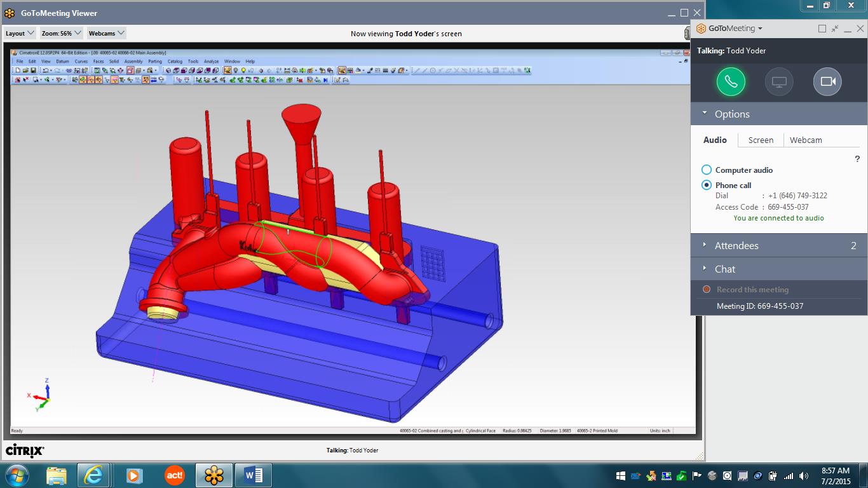This screenshot has width=868, height=488.
Task: Open the Catalog menu in Cimatron
Action: [175, 62]
